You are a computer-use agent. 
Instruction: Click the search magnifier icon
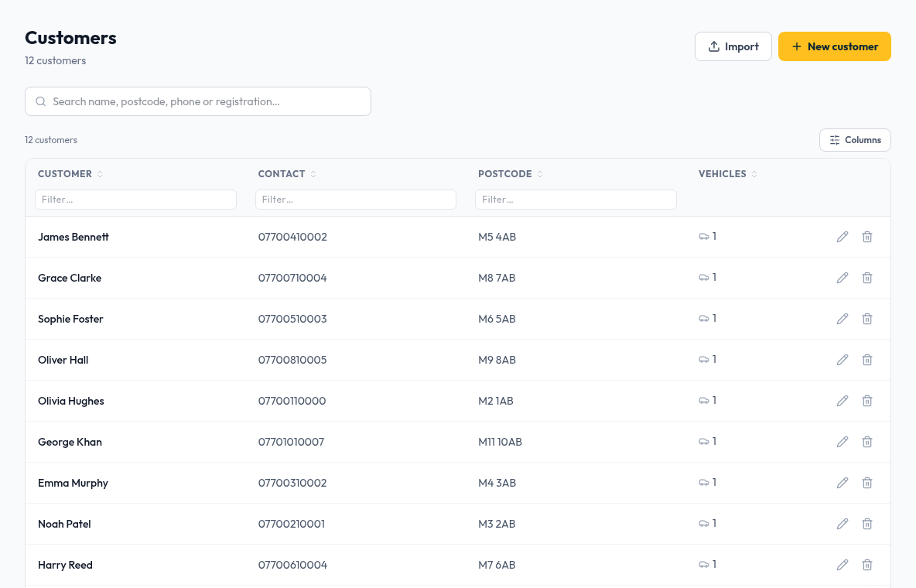click(x=40, y=101)
